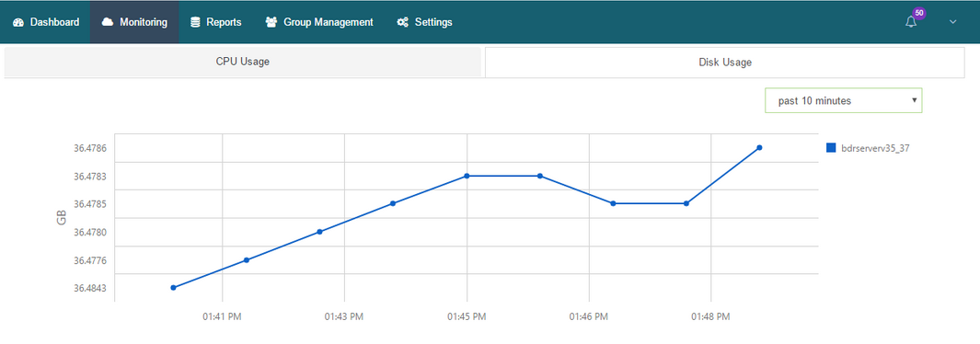Click the Reports database icon
Screen dimensions: 980x344
[195, 22]
